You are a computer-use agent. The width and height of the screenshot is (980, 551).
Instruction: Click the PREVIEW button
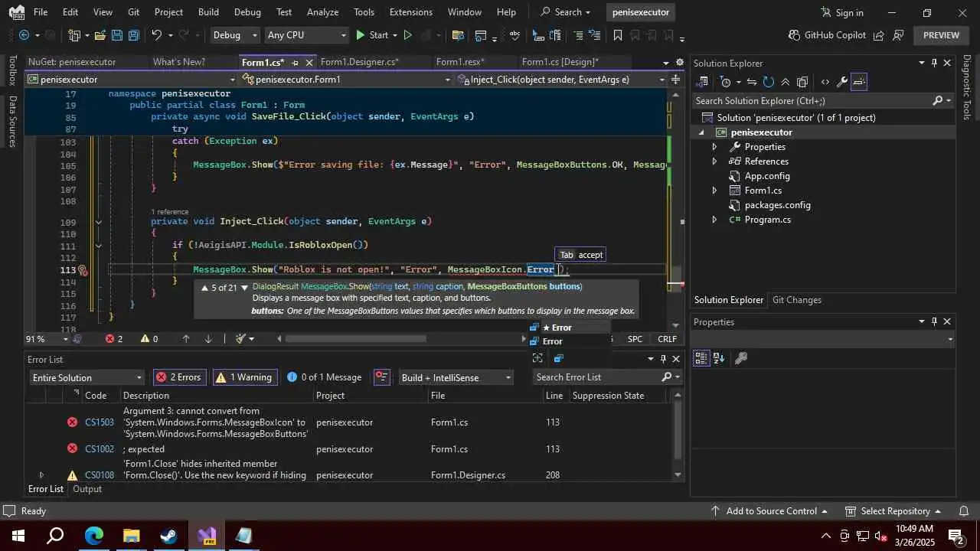click(x=941, y=35)
